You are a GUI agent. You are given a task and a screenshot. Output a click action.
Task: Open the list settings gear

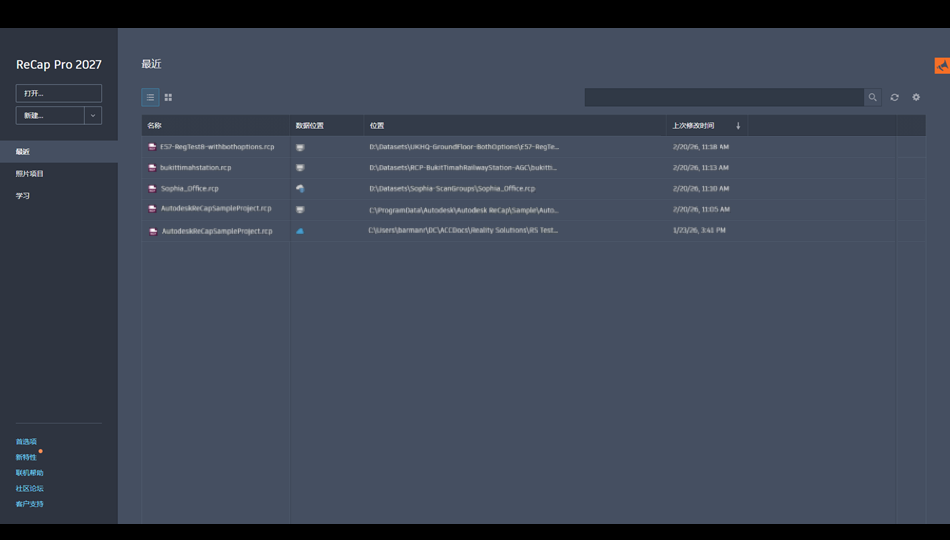point(916,97)
